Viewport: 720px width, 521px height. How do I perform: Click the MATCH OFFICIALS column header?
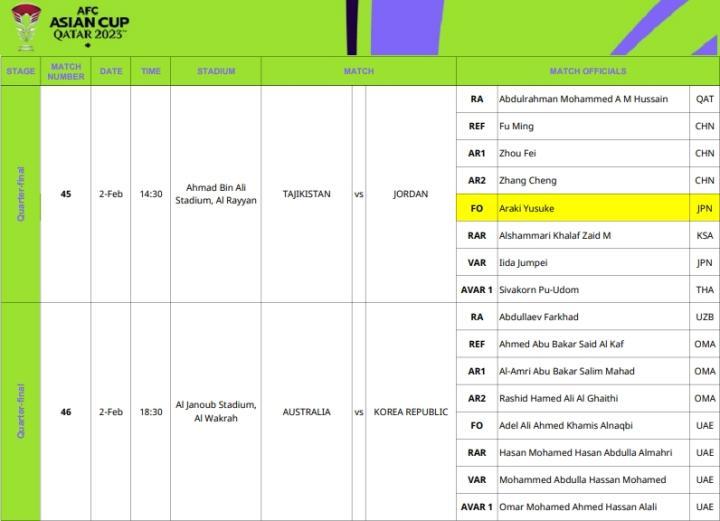tap(587, 71)
